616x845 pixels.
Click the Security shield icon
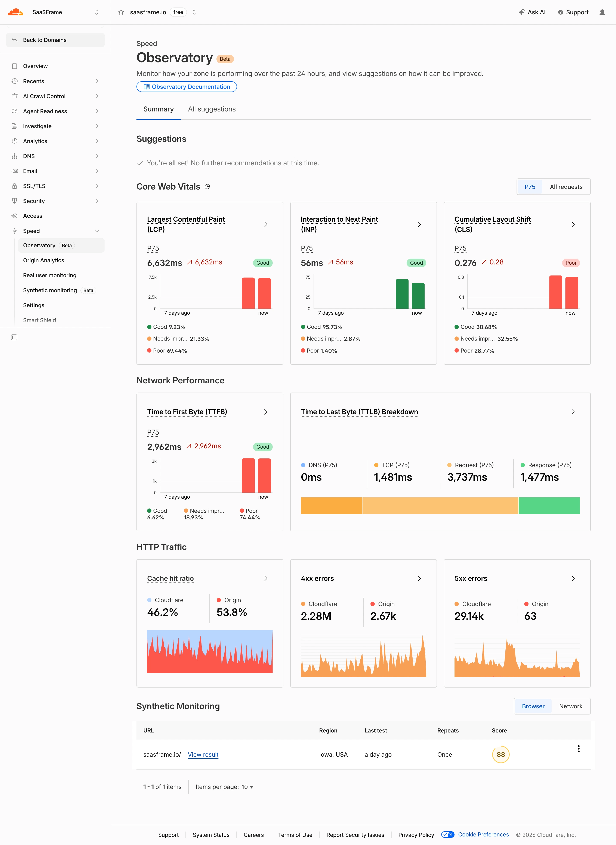click(15, 201)
